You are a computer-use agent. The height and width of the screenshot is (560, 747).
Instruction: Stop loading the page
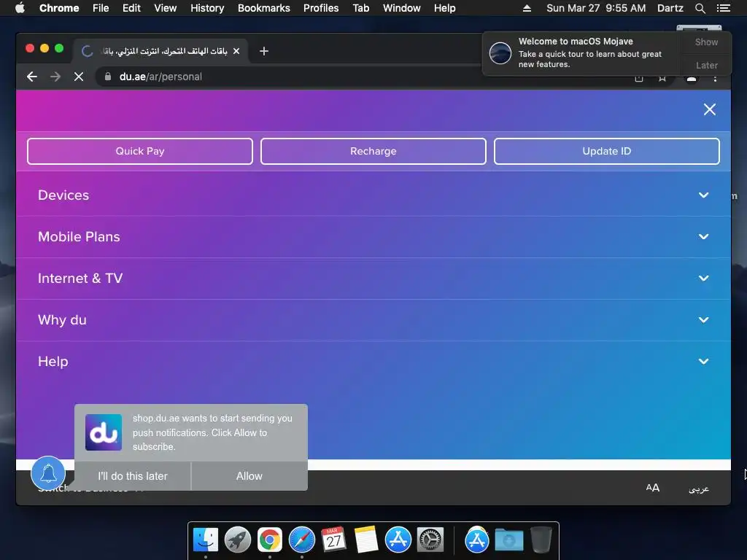(x=79, y=77)
